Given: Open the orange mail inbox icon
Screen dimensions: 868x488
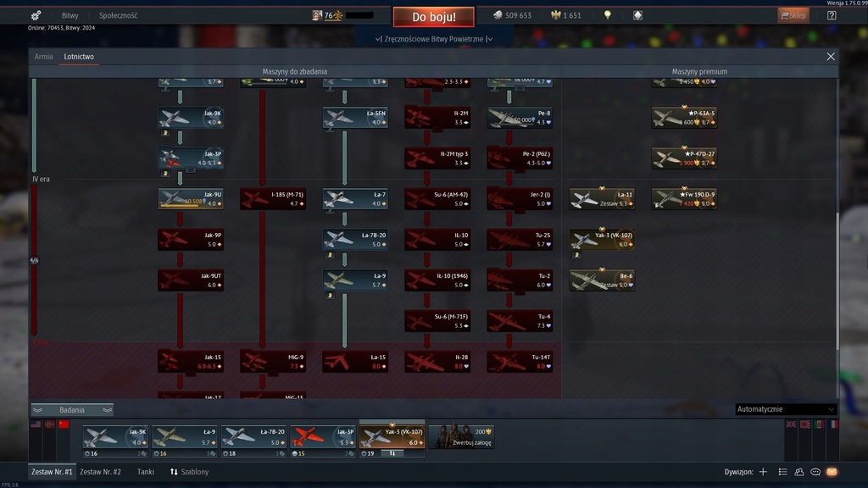Looking at the screenshot, I should click(832, 472).
